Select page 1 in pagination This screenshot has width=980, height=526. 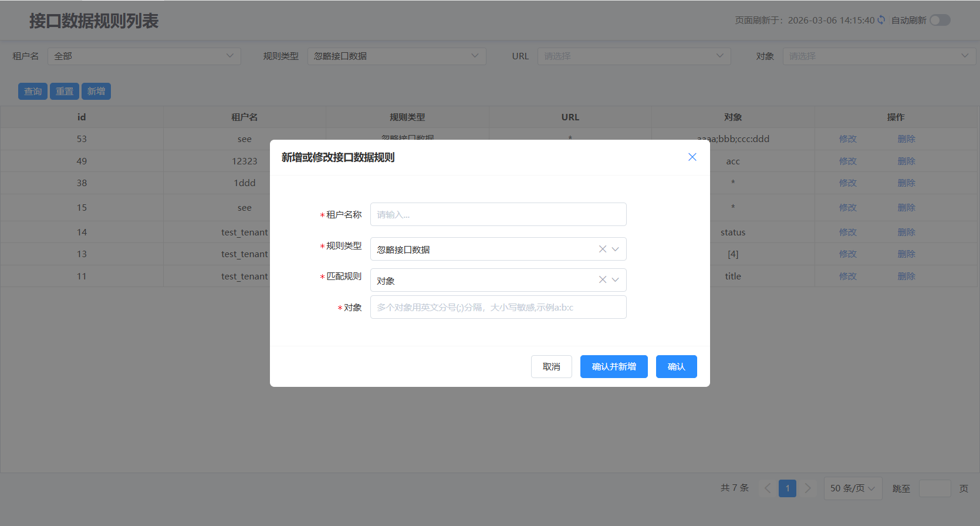click(x=787, y=488)
